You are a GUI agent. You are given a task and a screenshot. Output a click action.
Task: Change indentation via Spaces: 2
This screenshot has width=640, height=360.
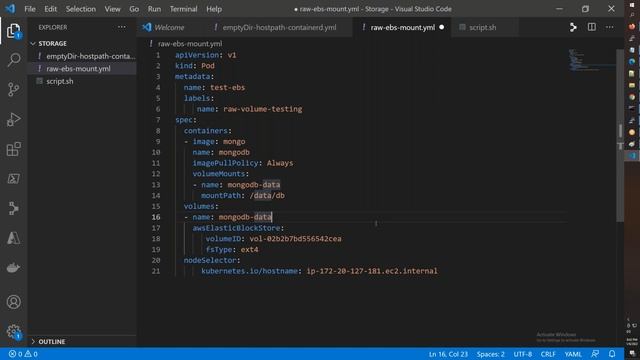[491, 354]
